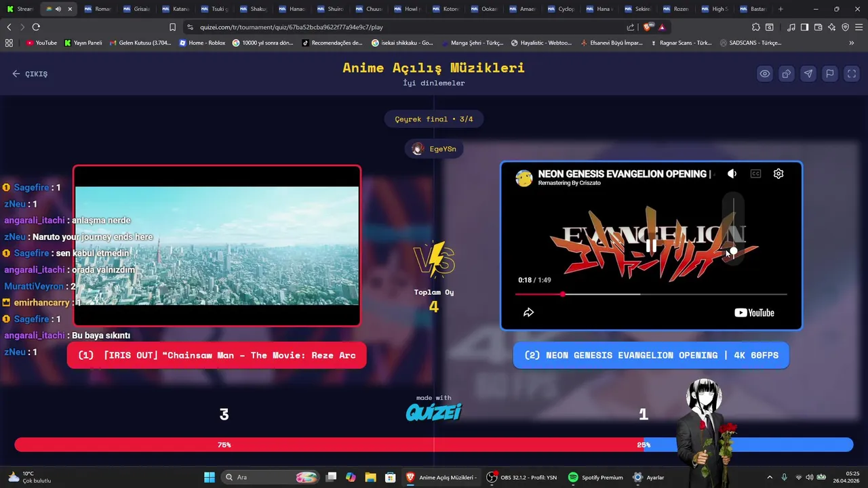The height and width of the screenshot is (488, 868).
Task: Open the browser extensions puzzle icon
Action: coord(756,27)
